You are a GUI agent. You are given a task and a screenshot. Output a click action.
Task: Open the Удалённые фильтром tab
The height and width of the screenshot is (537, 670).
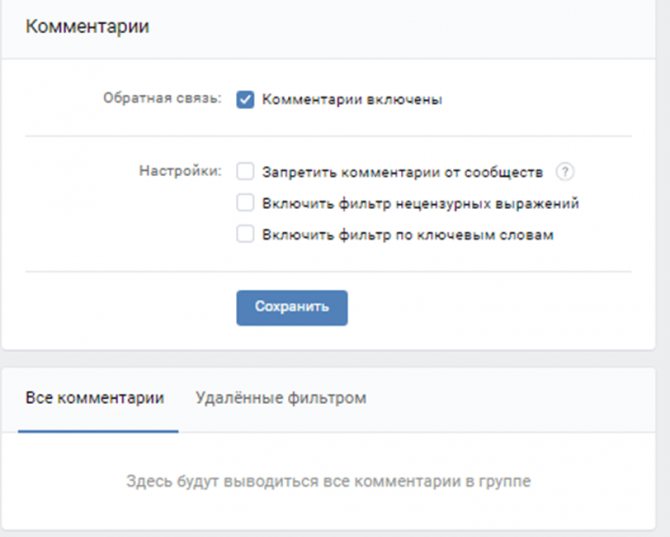click(x=281, y=398)
